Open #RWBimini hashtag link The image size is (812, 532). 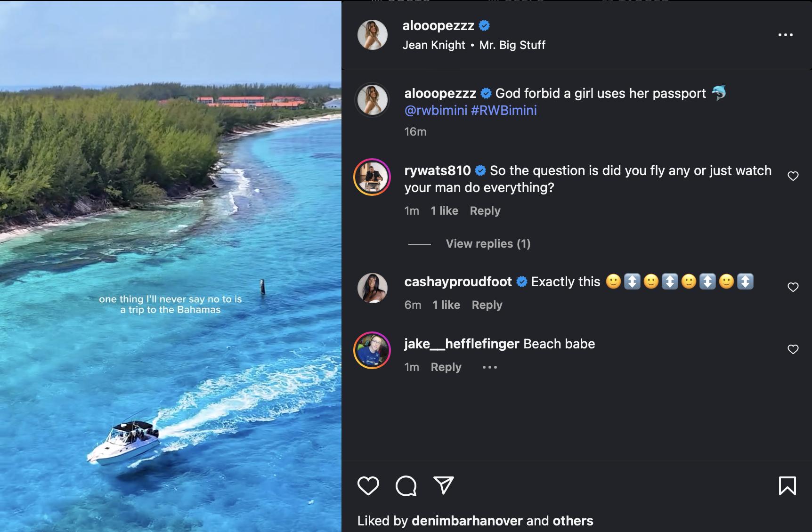pyautogui.click(x=503, y=111)
